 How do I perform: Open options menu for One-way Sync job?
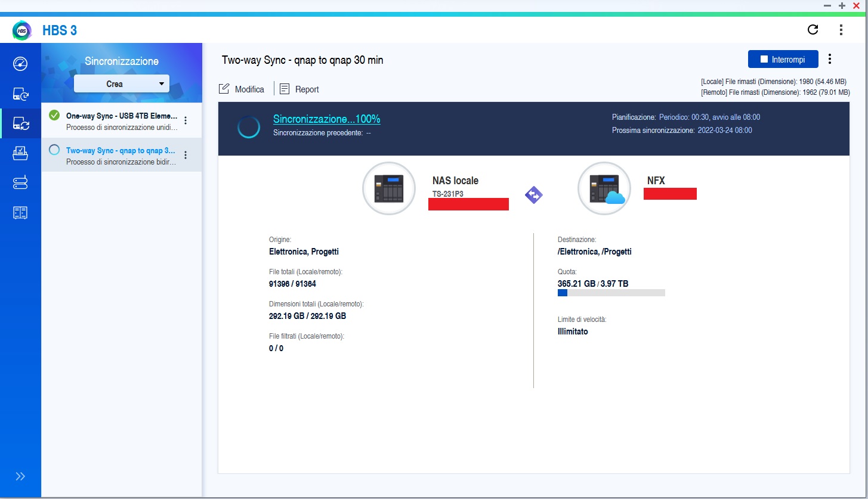(x=186, y=120)
